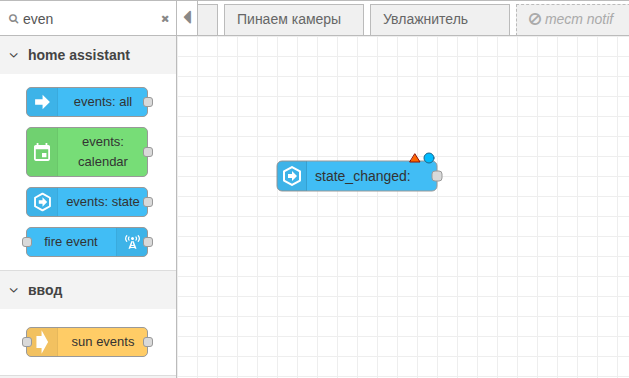This screenshot has height=378, width=629.
Task: Click the arrow icon on sun events node
Action: [42, 342]
